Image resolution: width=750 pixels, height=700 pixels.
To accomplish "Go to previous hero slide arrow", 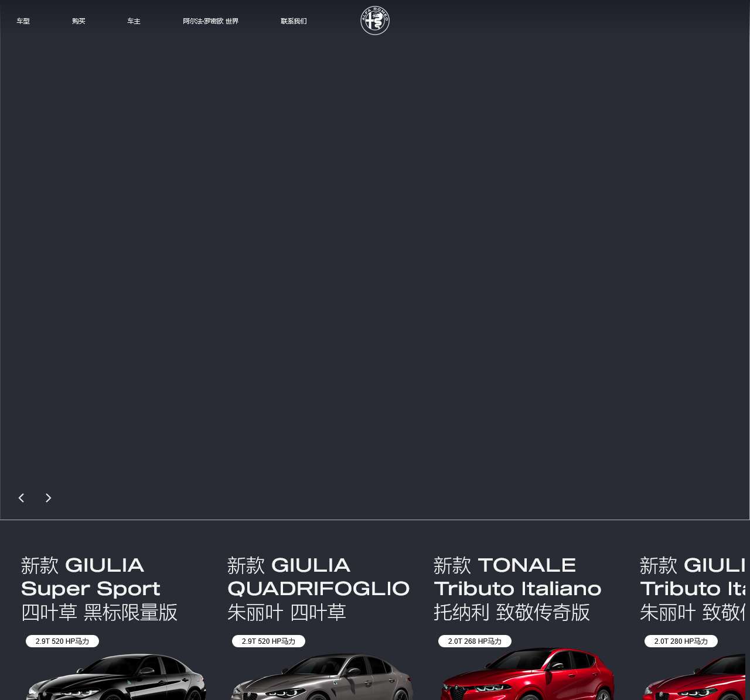I will (22, 498).
